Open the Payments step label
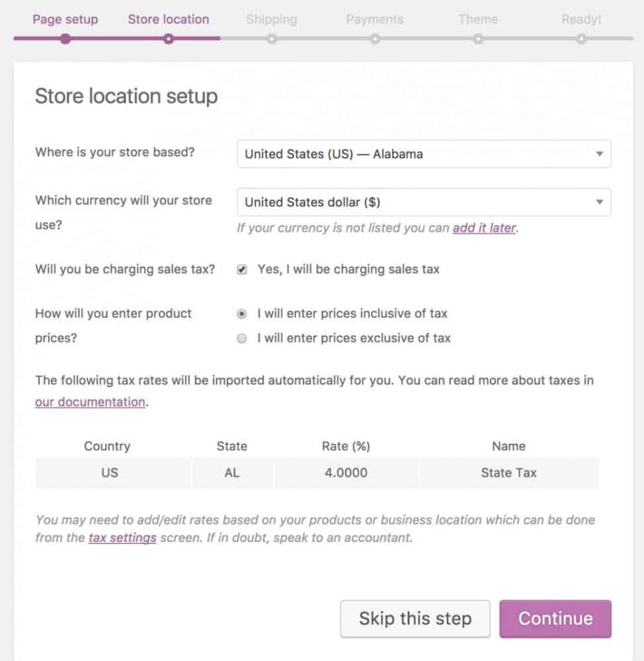 [x=375, y=19]
